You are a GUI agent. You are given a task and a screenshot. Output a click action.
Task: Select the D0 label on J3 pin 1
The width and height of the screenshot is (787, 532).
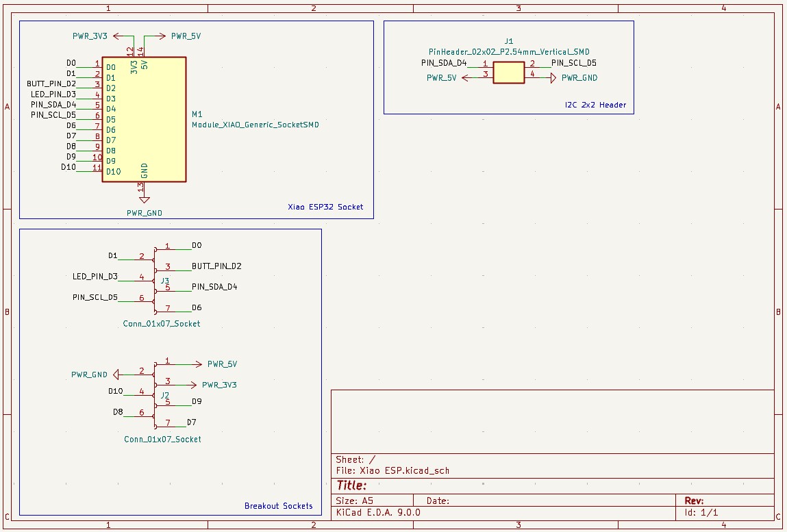[x=197, y=245]
